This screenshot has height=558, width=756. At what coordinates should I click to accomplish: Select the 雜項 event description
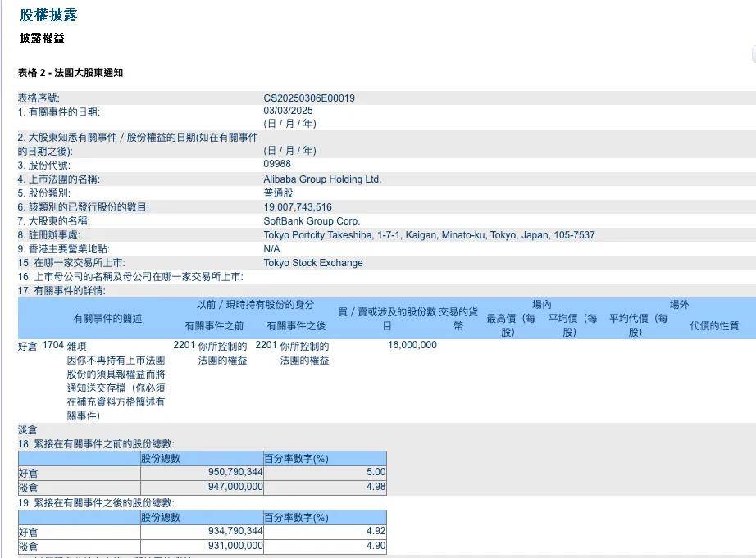pyautogui.click(x=76, y=346)
